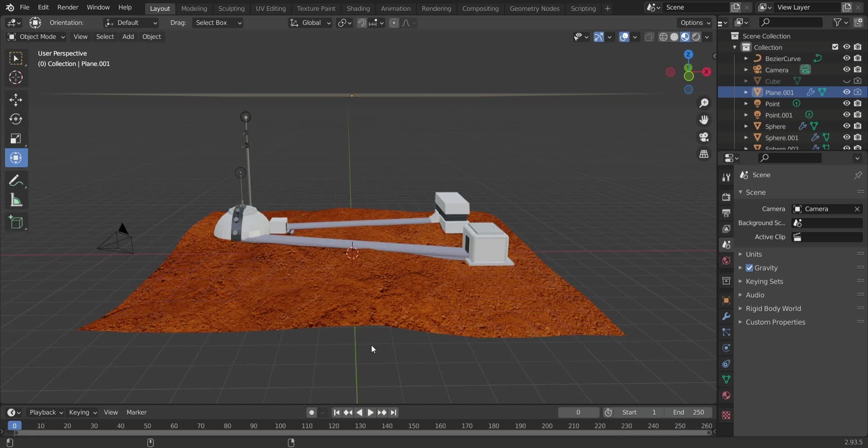The height and width of the screenshot is (448, 868).
Task: Select the Measure tool
Action: (x=16, y=200)
